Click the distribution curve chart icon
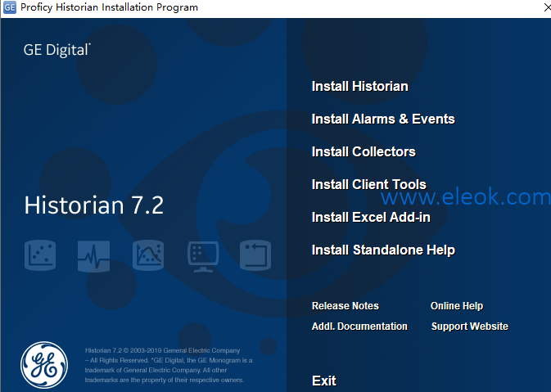 (x=148, y=255)
